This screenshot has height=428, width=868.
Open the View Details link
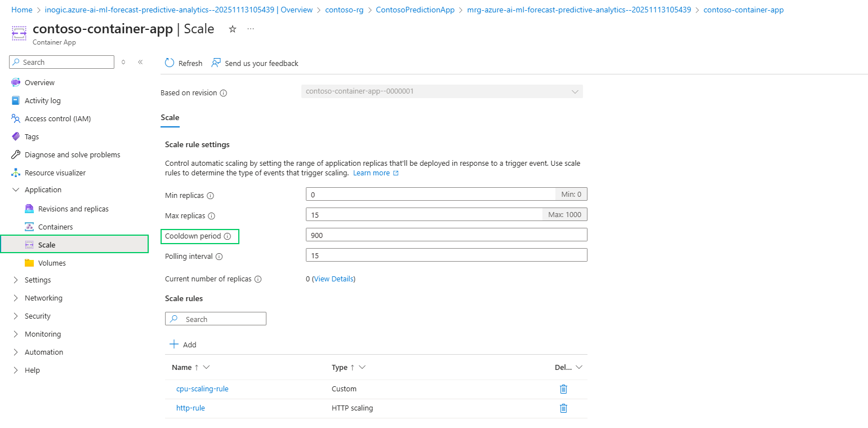pyautogui.click(x=333, y=279)
